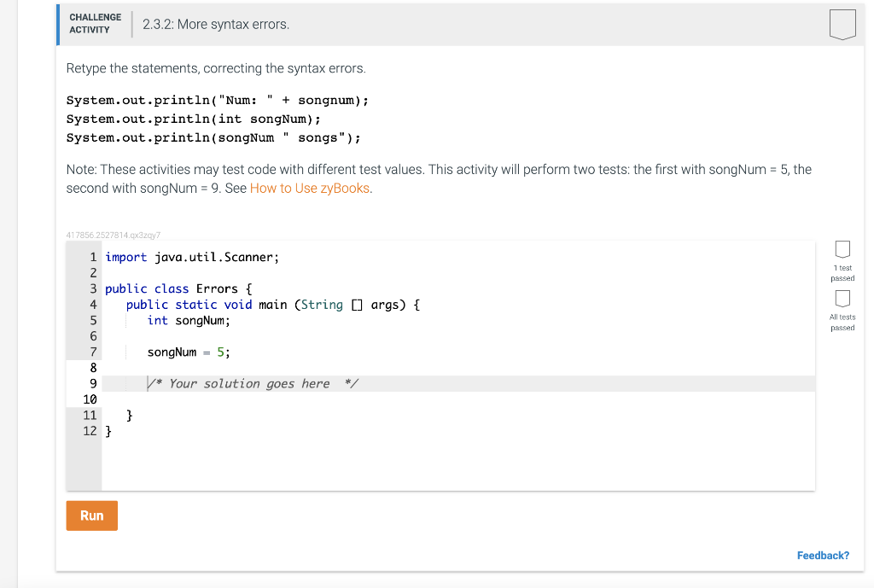The image size is (874, 588).
Task: Click the '1 test passed' badge icon
Action: click(x=842, y=249)
